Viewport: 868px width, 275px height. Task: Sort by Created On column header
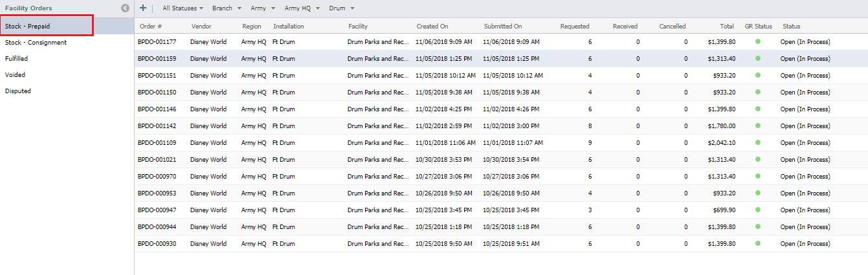tap(432, 27)
